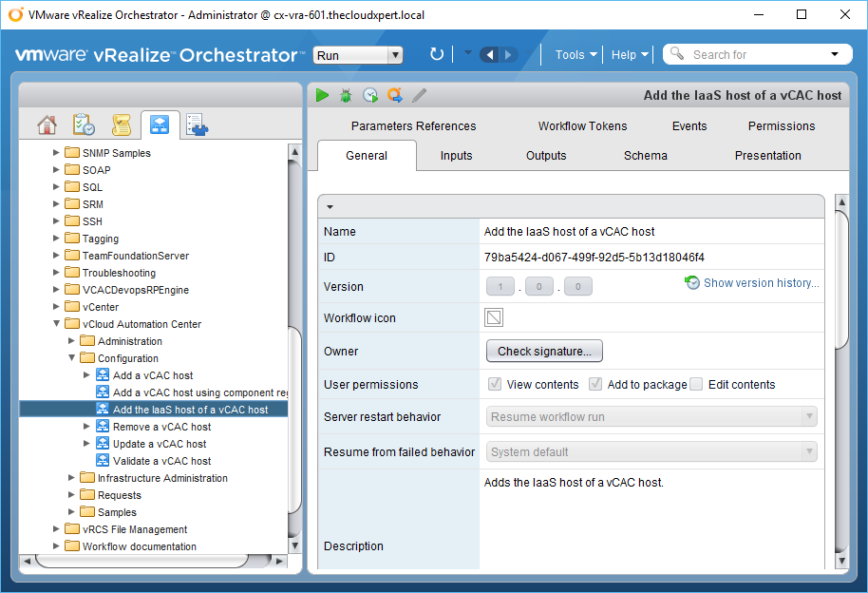
Task: Toggle the Add to package checkbox
Action: (x=595, y=385)
